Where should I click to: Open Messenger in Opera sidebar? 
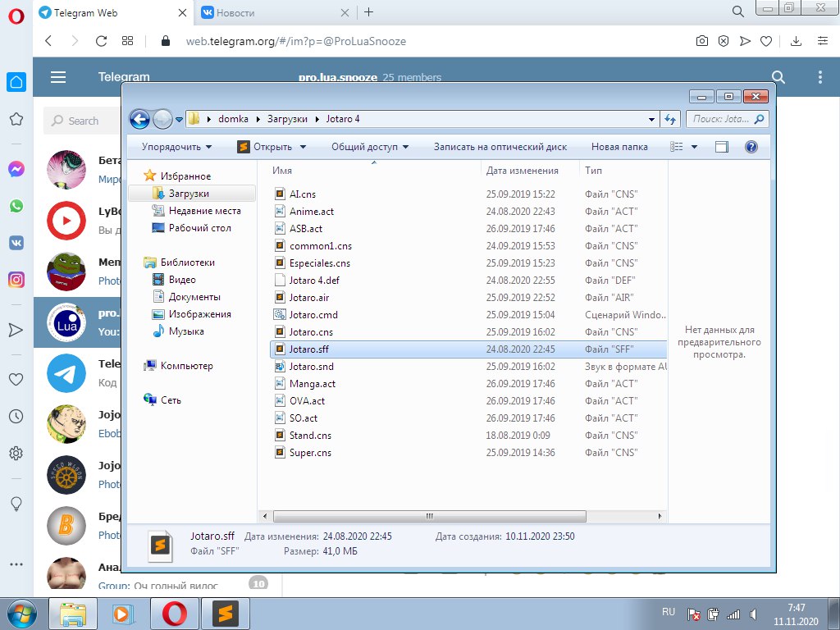(x=16, y=169)
